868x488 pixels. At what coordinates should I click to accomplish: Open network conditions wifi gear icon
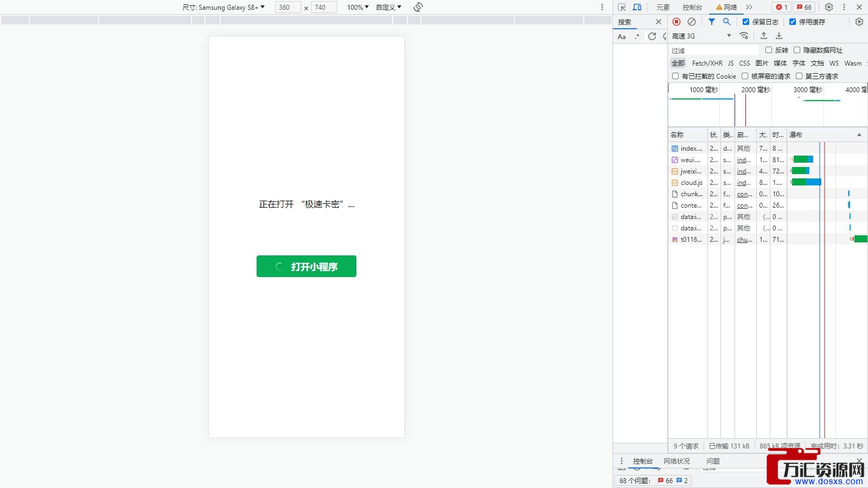(x=744, y=36)
